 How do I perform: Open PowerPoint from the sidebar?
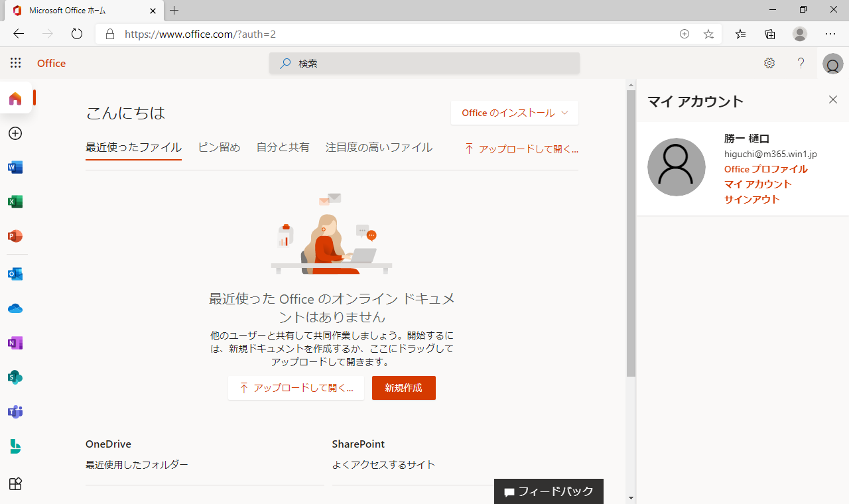(x=15, y=236)
